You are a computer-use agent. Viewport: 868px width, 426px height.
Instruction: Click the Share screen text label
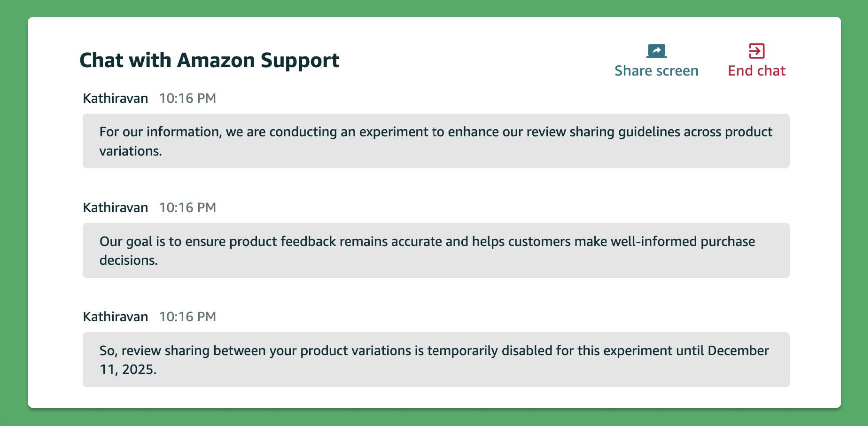(656, 71)
